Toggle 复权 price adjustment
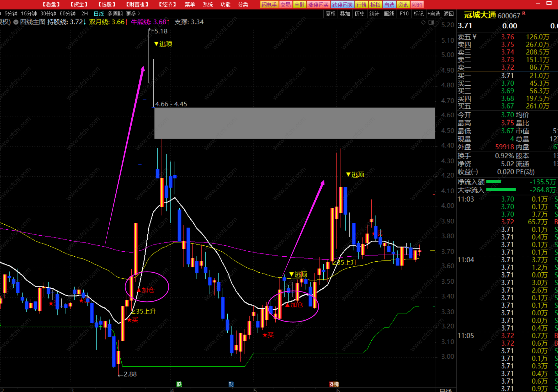 [x=330, y=13]
